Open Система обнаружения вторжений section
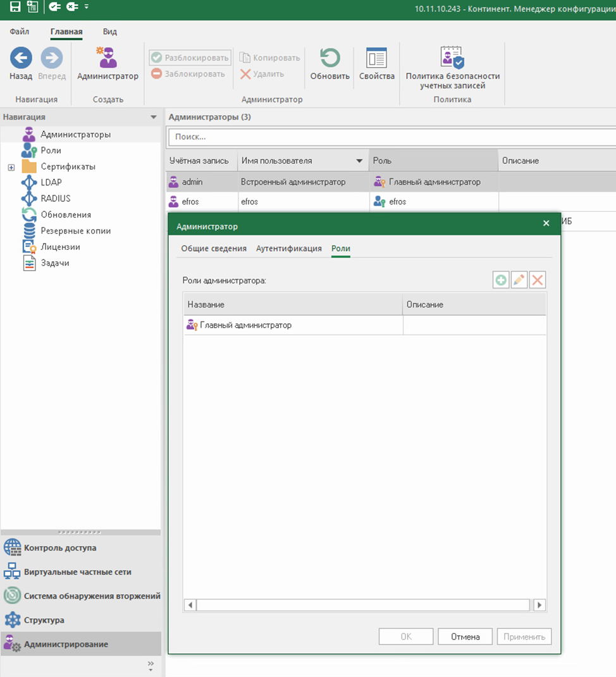This screenshot has height=677, width=616. tap(81, 596)
